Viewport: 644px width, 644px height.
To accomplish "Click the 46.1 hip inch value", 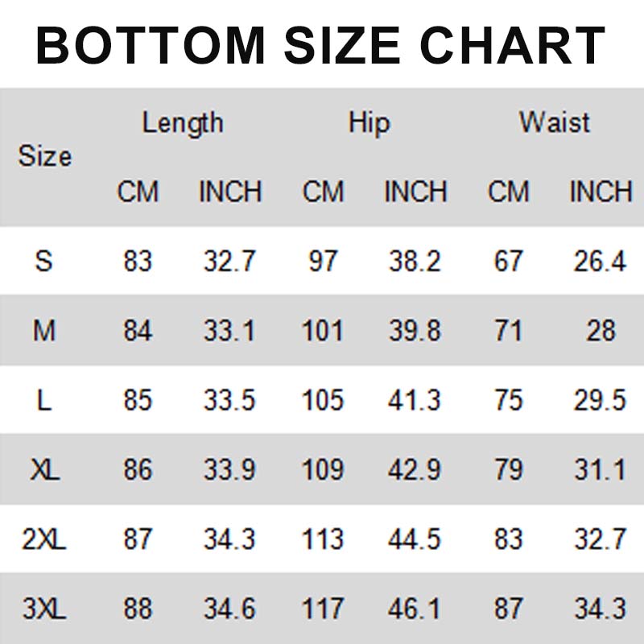I will (415, 609).
